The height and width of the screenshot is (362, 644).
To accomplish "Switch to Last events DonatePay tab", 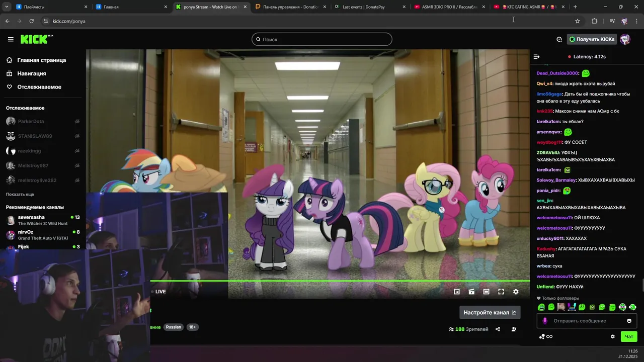I will pos(370,7).
